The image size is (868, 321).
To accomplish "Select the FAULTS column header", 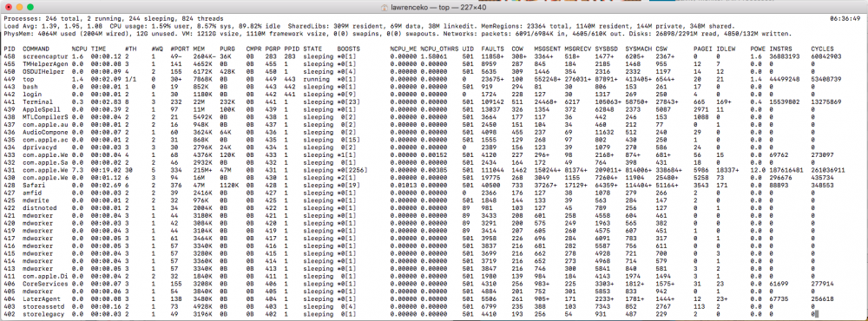I will [x=493, y=49].
